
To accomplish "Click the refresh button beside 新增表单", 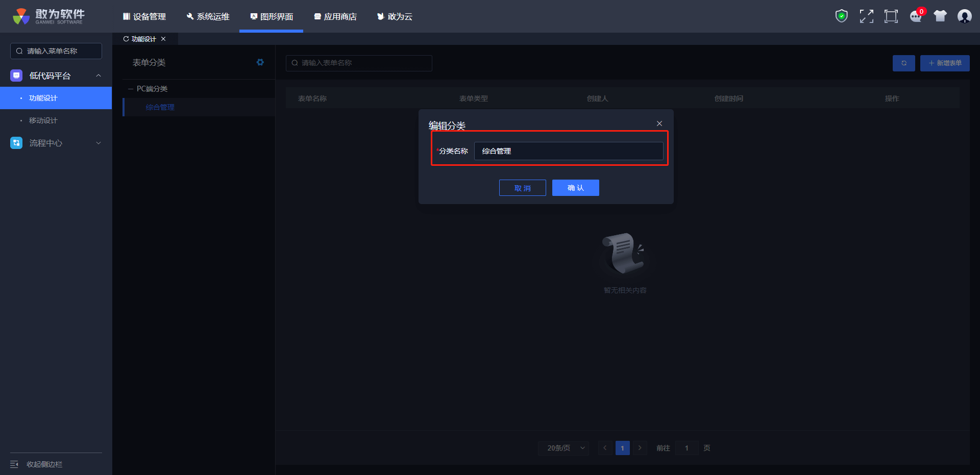I will [x=904, y=63].
